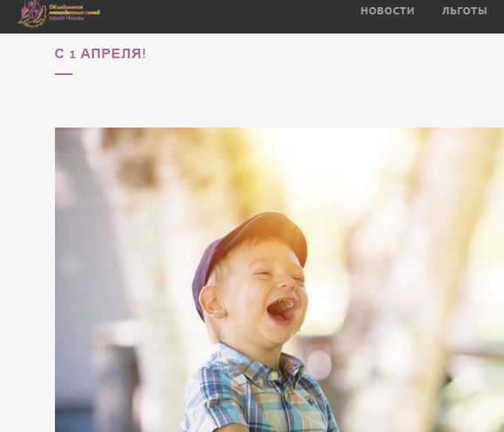Click the 'Объединение многодетных семей' logo text
The image size is (504, 432).
click(74, 10)
